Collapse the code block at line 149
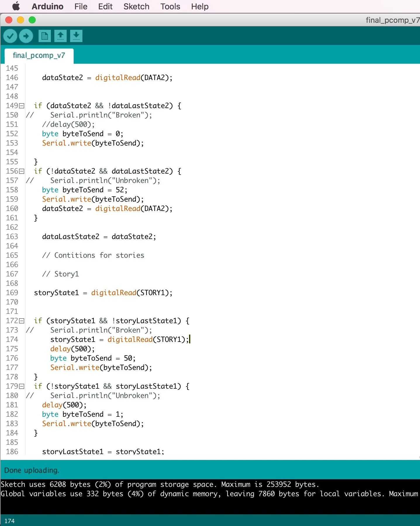 (22, 106)
